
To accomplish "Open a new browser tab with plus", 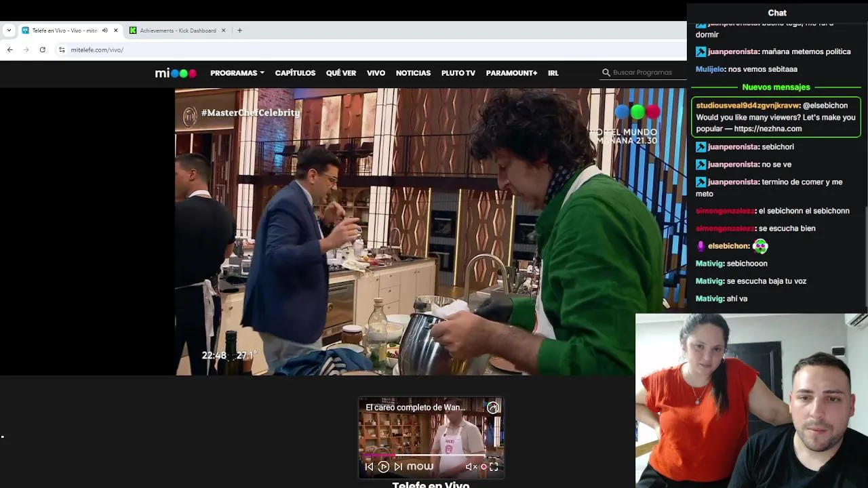I will [239, 30].
